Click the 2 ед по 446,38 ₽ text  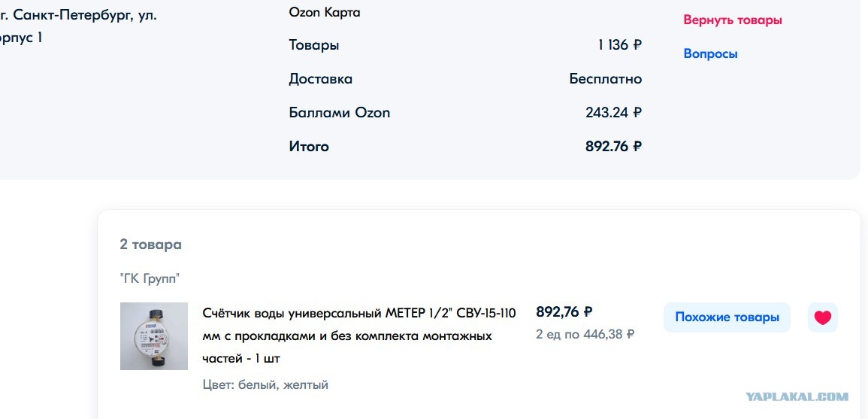coord(585,334)
